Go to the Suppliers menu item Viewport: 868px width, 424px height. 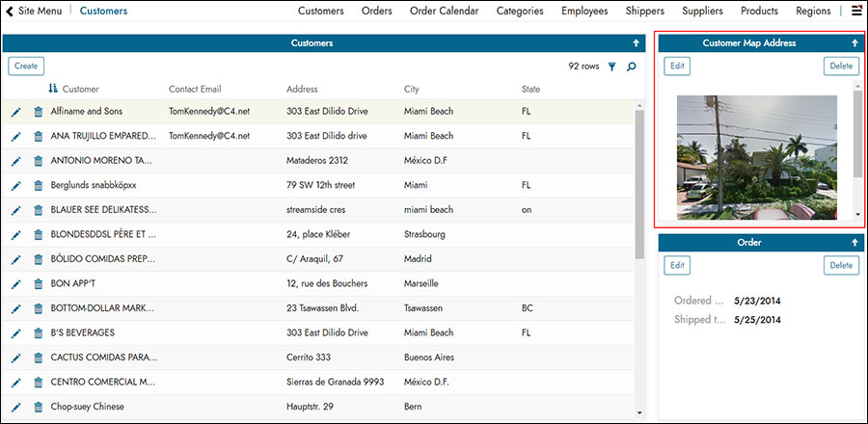coord(702,12)
